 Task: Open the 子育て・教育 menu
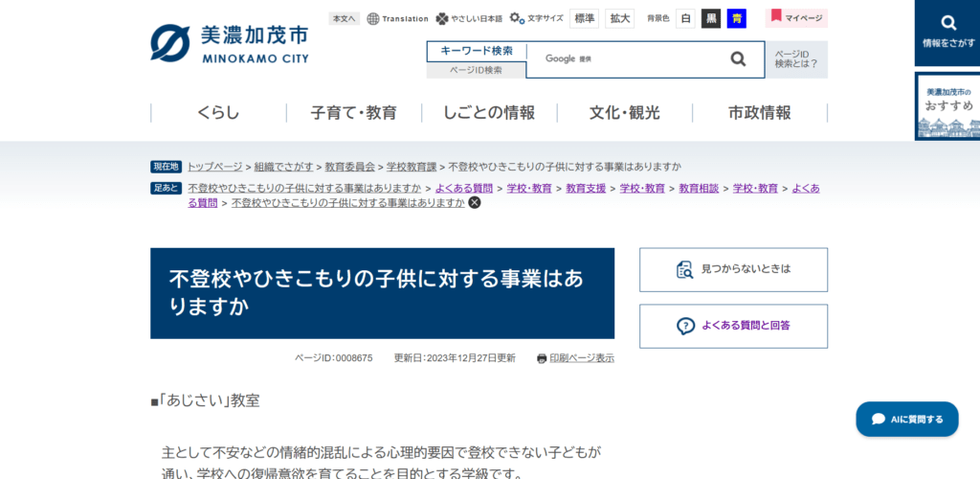(x=354, y=113)
